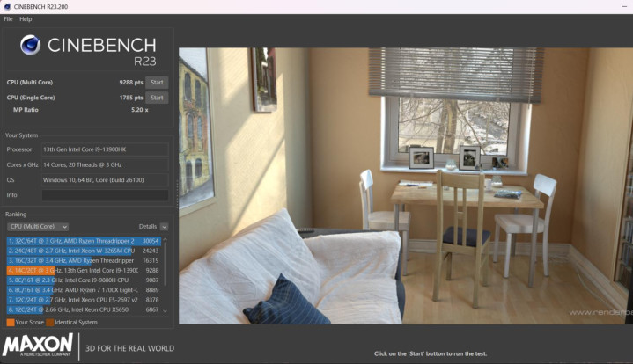Click the Cinebench title bar app icon
633x364 pixels.
7,6
